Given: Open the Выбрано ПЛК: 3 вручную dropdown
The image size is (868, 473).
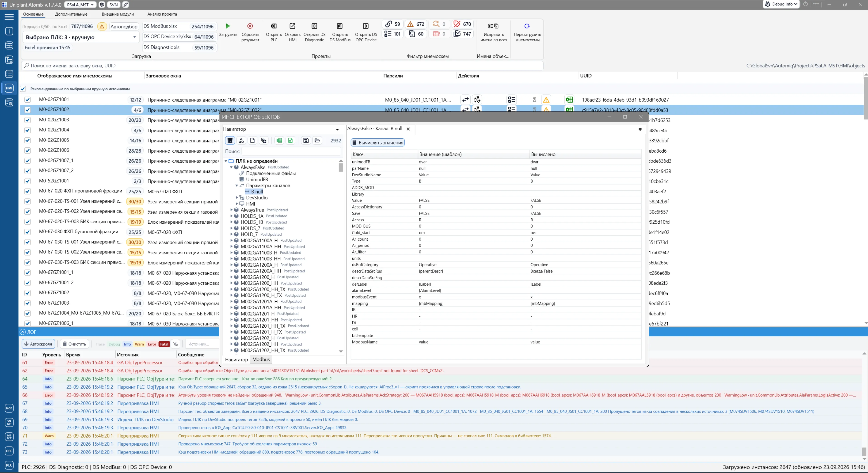Looking at the screenshot, I should click(81, 37).
